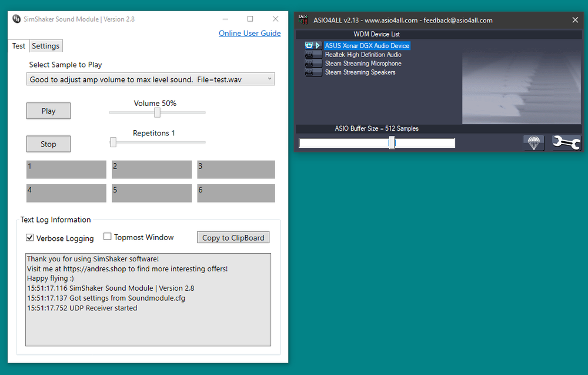Click the Volume 50% slider thumb
The image size is (588, 375).
[157, 112]
